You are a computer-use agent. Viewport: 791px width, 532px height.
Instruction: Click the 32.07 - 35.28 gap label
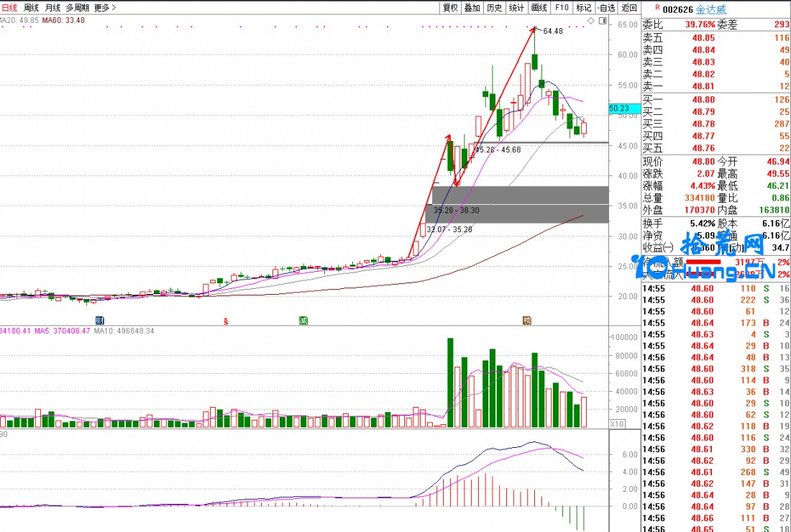449,229
